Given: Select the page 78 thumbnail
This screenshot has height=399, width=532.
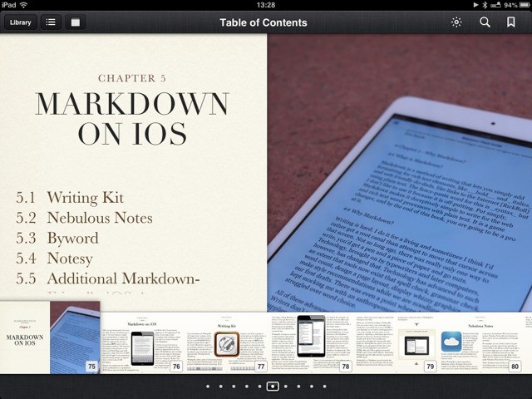Looking at the screenshot, I should point(312,342).
